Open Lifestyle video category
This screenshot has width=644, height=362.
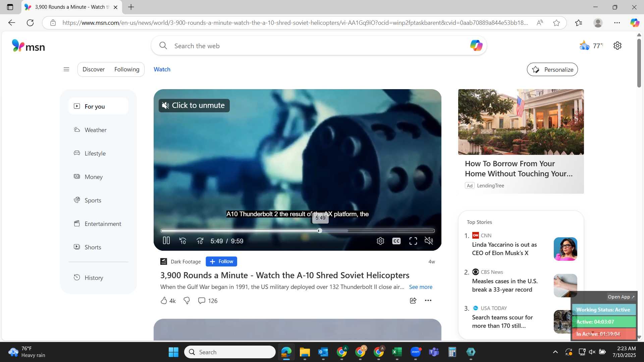[x=98, y=153]
